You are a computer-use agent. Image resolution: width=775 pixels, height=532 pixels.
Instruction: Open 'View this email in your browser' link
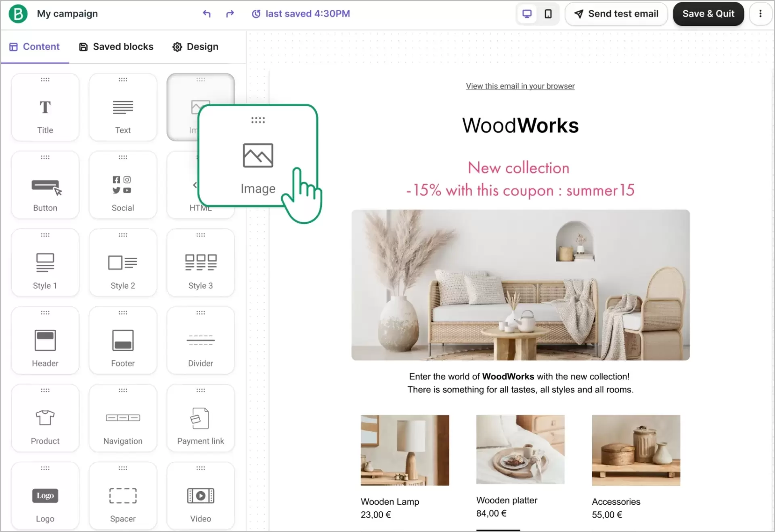coord(520,86)
